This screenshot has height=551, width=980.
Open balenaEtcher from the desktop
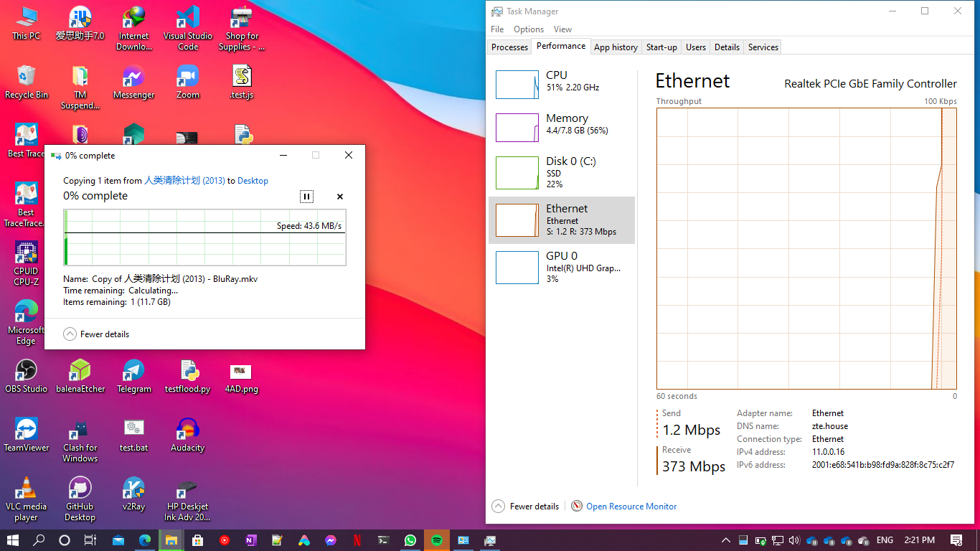pos(80,372)
